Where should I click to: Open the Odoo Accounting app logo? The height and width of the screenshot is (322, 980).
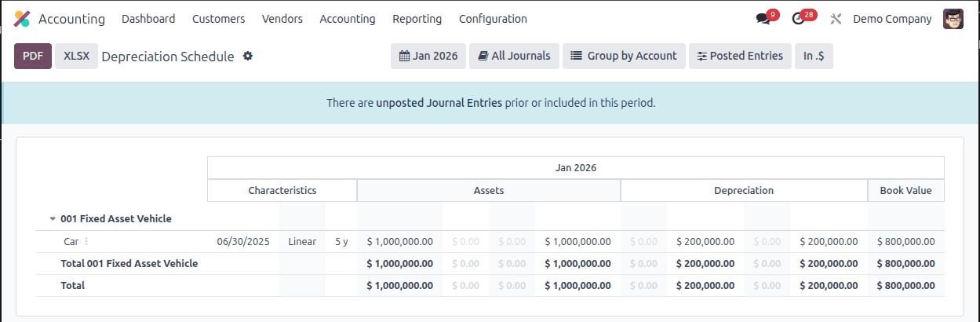point(23,19)
